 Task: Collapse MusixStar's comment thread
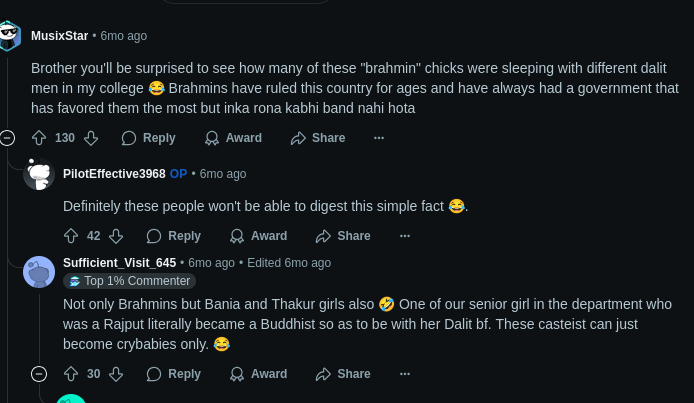[x=8, y=138]
